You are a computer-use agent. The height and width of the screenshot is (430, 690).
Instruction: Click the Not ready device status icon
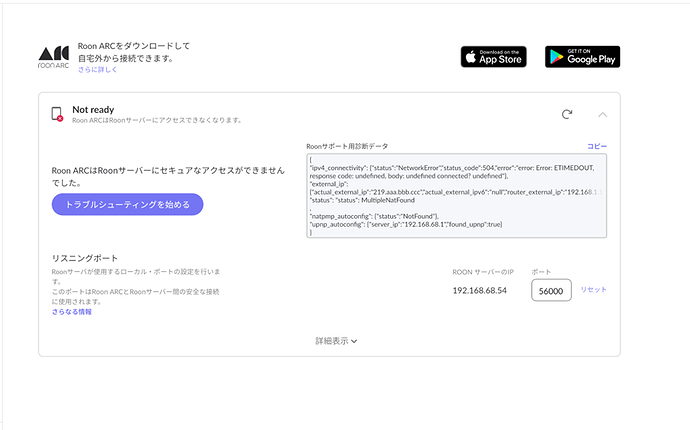pyautogui.click(x=57, y=114)
